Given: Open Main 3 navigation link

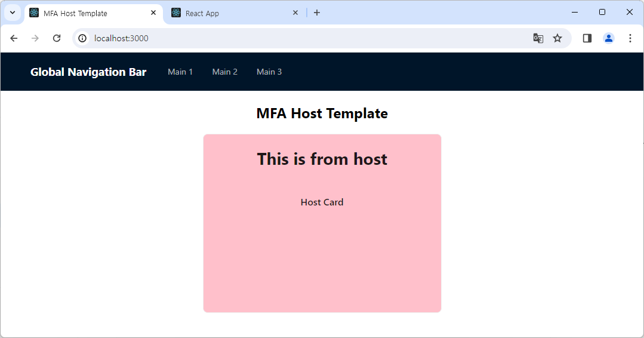Looking at the screenshot, I should tap(269, 72).
